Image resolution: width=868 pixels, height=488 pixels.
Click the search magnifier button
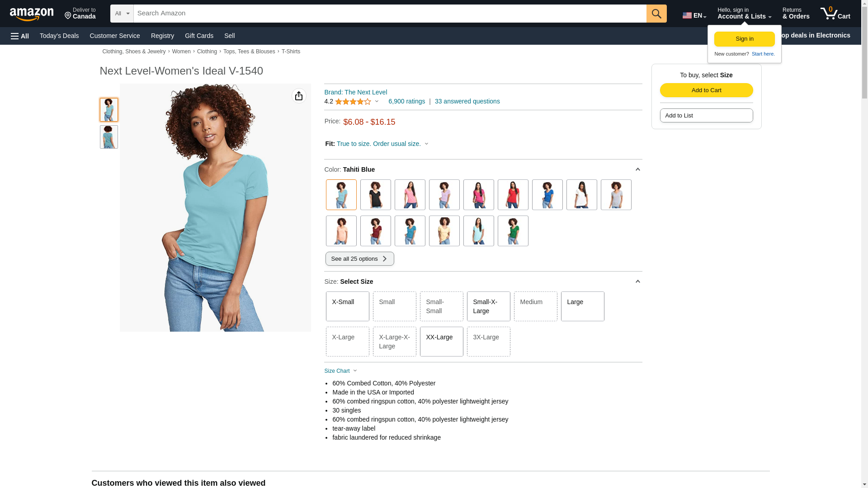(656, 14)
